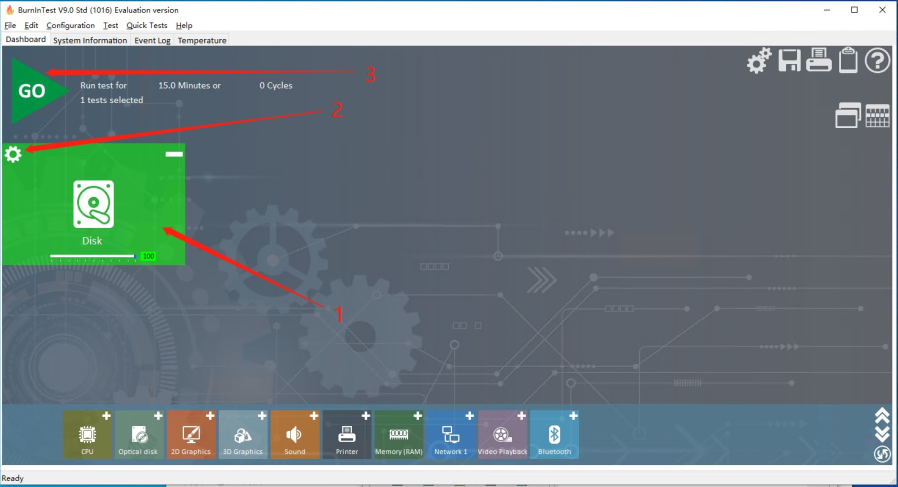The height and width of the screenshot is (487, 898).
Task: Click the Ready status bar text
Action: pos(13,478)
